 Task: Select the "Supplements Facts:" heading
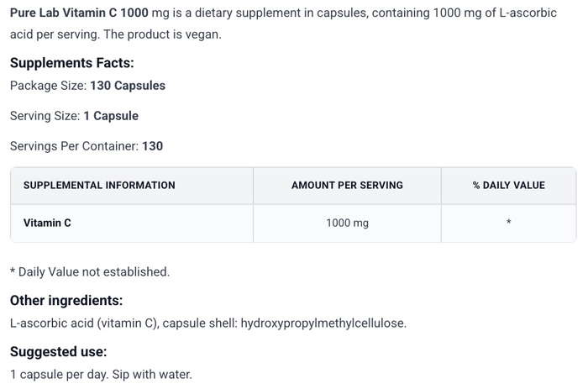click(71, 63)
